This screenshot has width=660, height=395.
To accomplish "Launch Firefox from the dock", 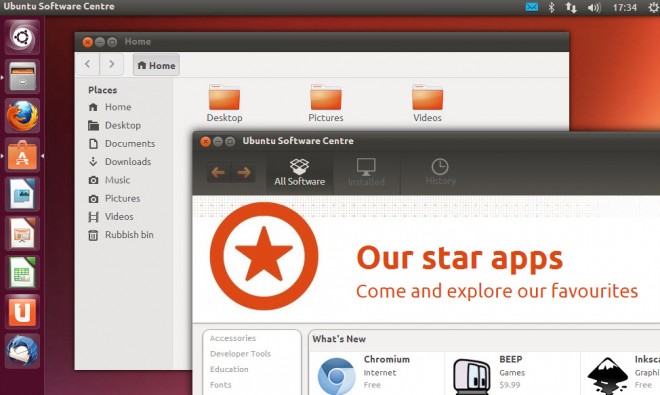I will (x=22, y=116).
